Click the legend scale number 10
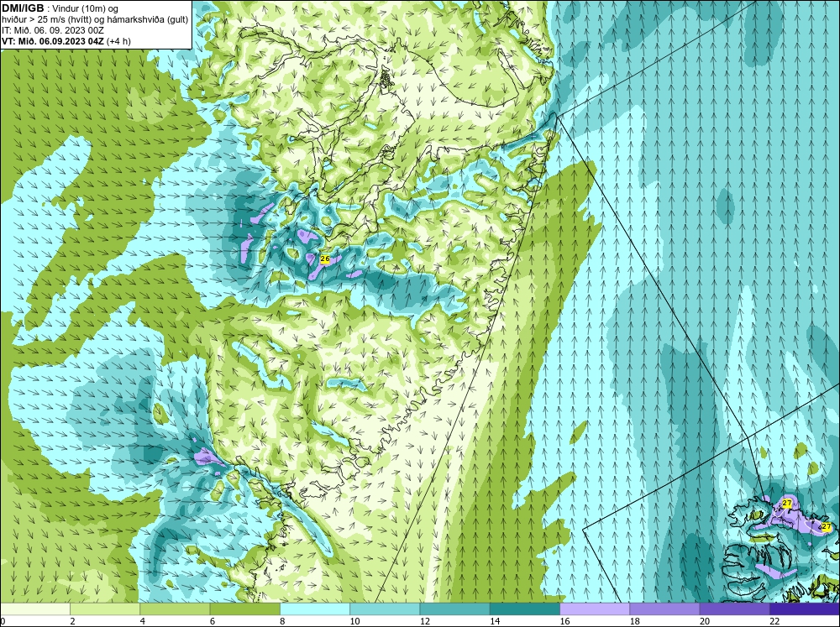Image resolution: width=840 pixels, height=627 pixels. coord(354,621)
